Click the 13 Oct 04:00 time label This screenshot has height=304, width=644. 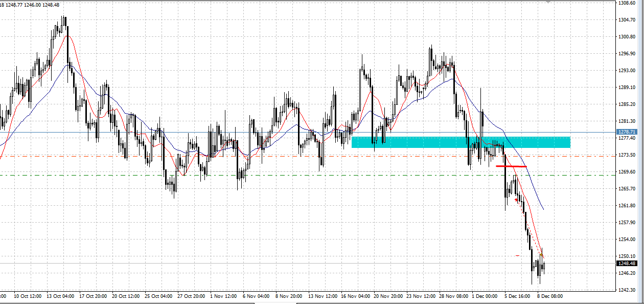click(x=60, y=296)
